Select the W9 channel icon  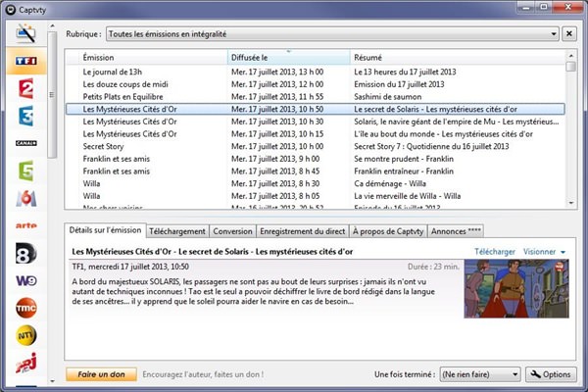point(25,280)
